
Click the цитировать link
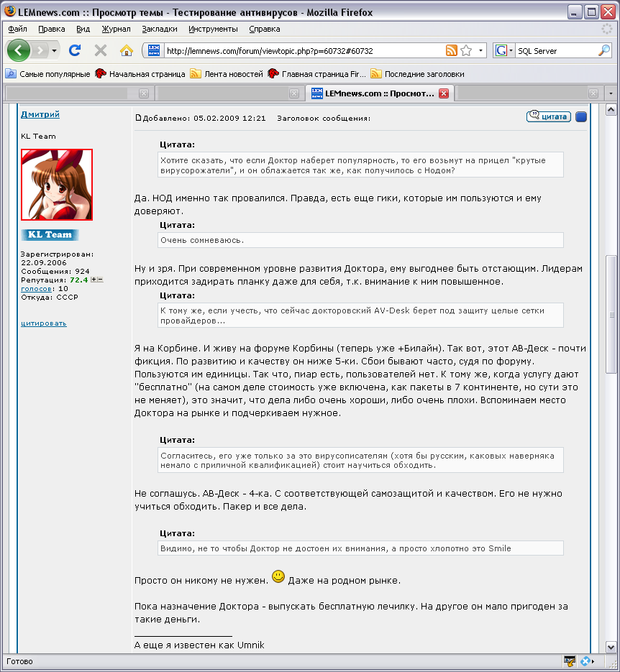[x=44, y=323]
